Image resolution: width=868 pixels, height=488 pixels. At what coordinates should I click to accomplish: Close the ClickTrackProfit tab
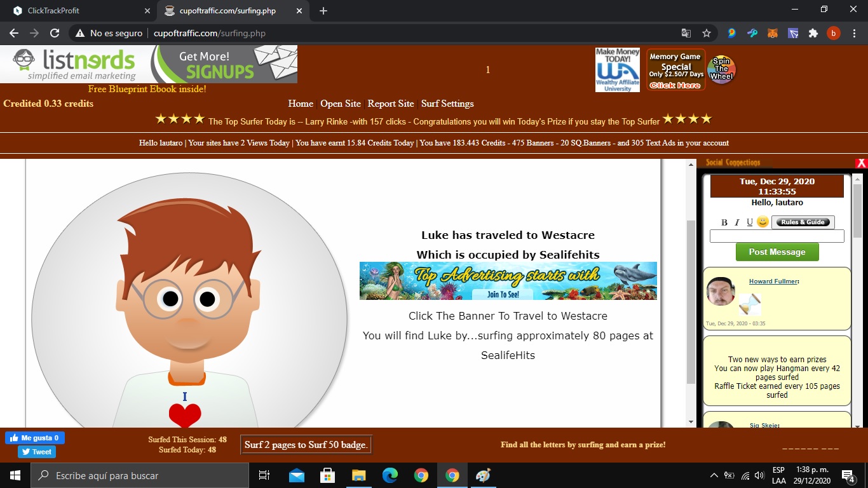click(x=147, y=11)
